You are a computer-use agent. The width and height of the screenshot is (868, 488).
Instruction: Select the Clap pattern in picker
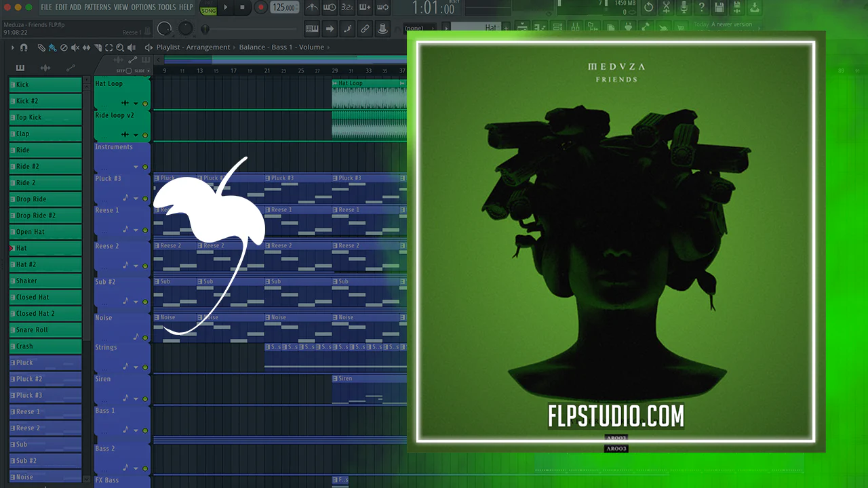(45, 134)
